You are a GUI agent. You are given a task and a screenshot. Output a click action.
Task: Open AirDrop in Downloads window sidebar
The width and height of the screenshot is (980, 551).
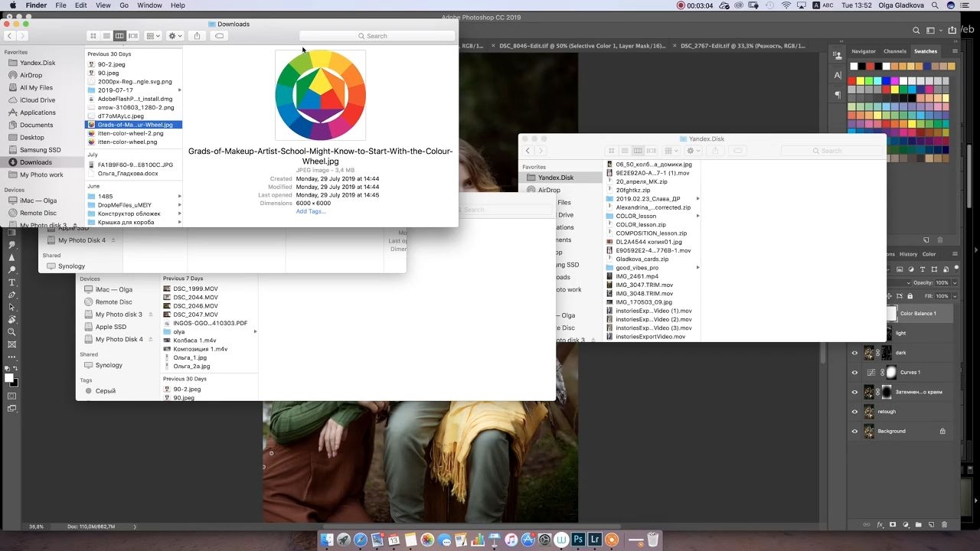click(31, 75)
